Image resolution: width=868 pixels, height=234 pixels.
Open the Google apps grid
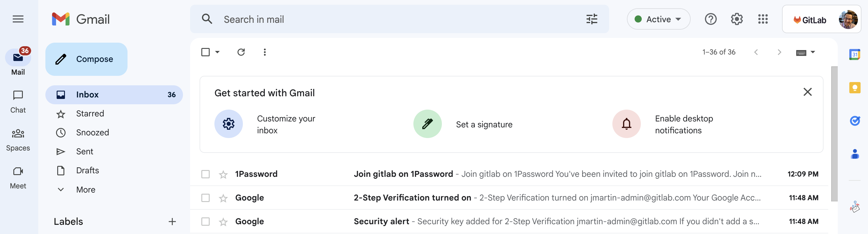pyautogui.click(x=762, y=19)
